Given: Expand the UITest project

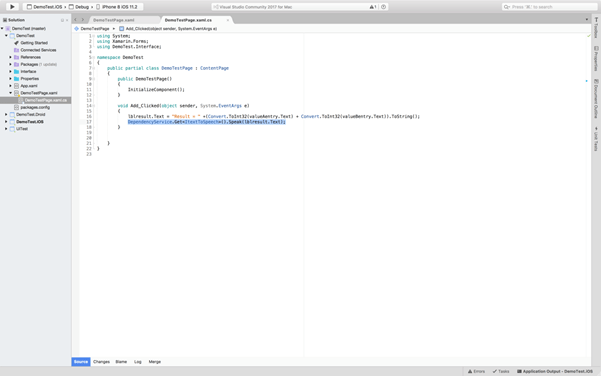Looking at the screenshot, I should [7, 129].
